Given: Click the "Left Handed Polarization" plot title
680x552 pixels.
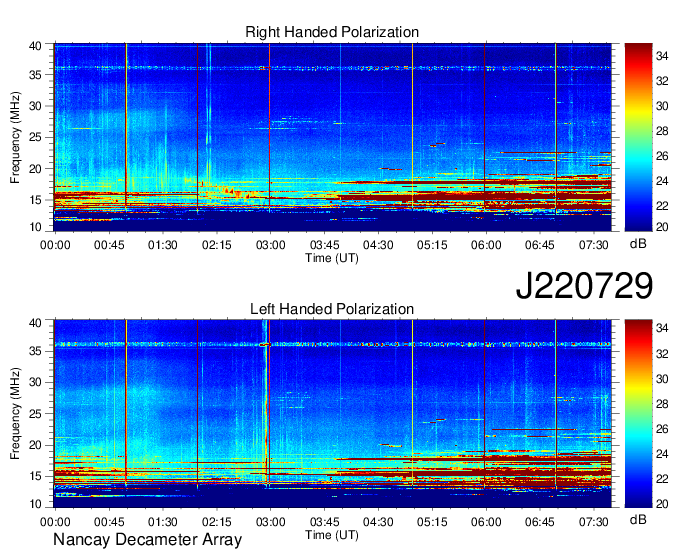Looking at the screenshot, I should click(x=332, y=309).
